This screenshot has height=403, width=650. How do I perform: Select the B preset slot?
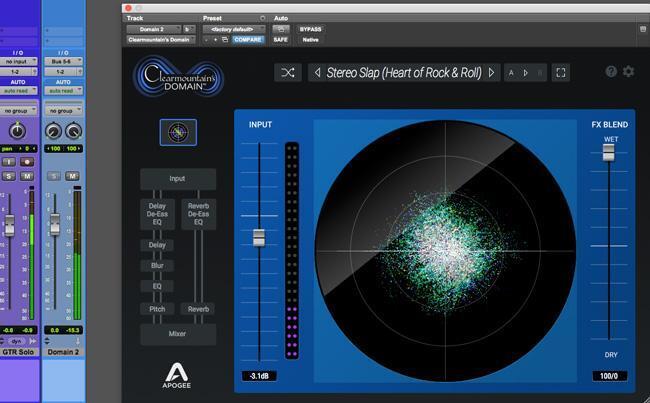tap(539, 73)
